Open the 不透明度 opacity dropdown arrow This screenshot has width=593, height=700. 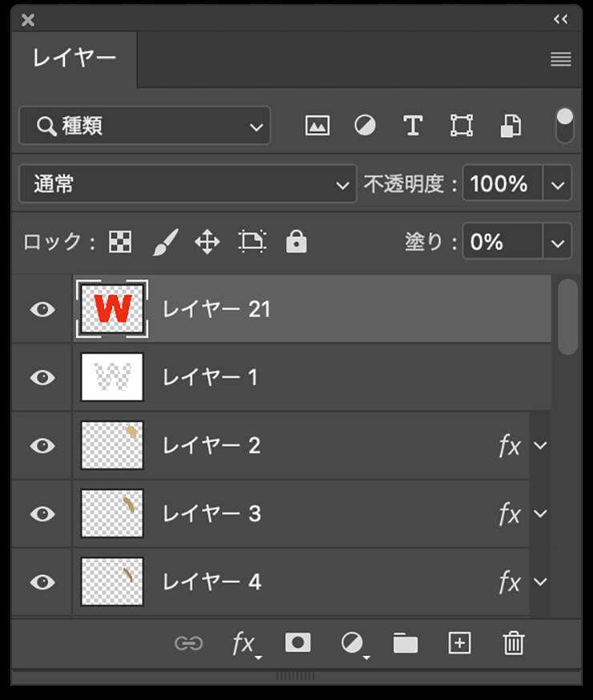(558, 184)
